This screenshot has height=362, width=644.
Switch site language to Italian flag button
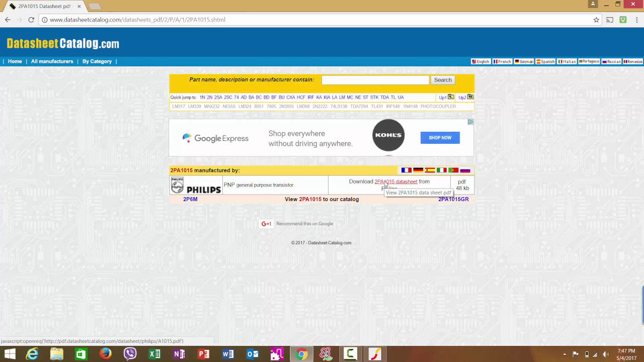(x=567, y=61)
